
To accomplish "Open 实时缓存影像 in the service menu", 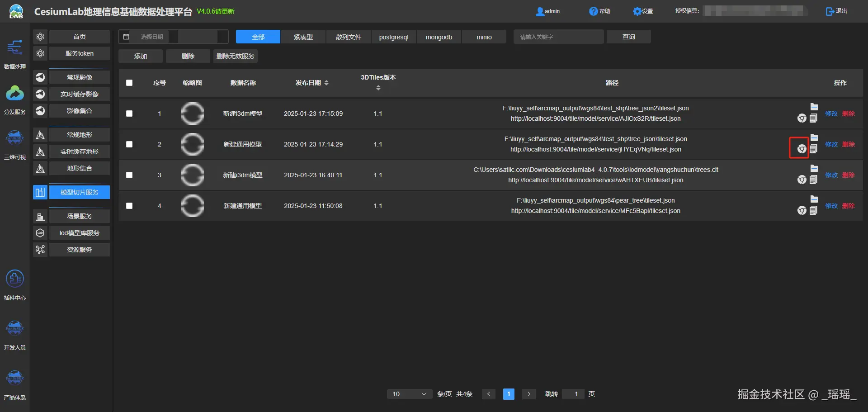I will 80,94.
